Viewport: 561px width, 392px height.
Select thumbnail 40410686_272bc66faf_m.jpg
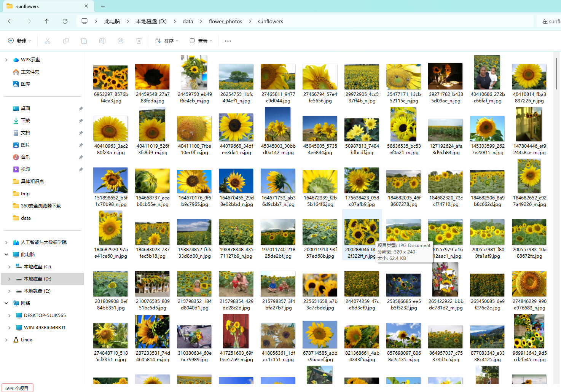pyautogui.click(x=487, y=72)
